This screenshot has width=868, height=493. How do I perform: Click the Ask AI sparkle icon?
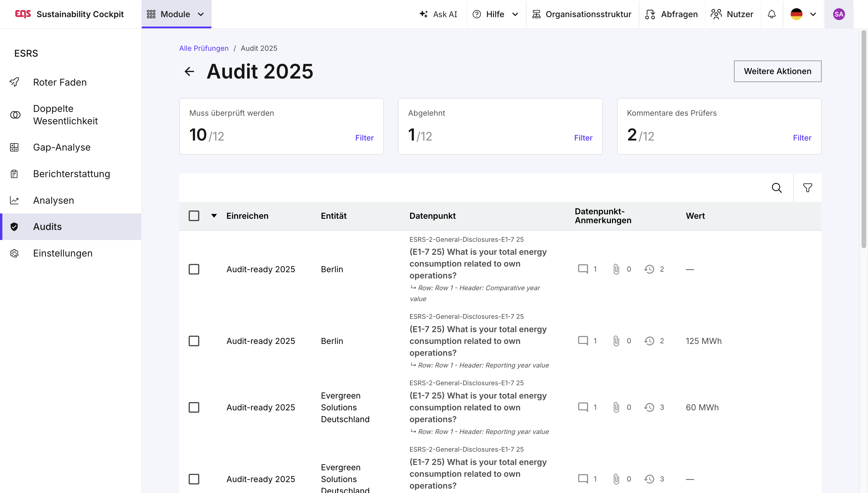click(x=423, y=14)
